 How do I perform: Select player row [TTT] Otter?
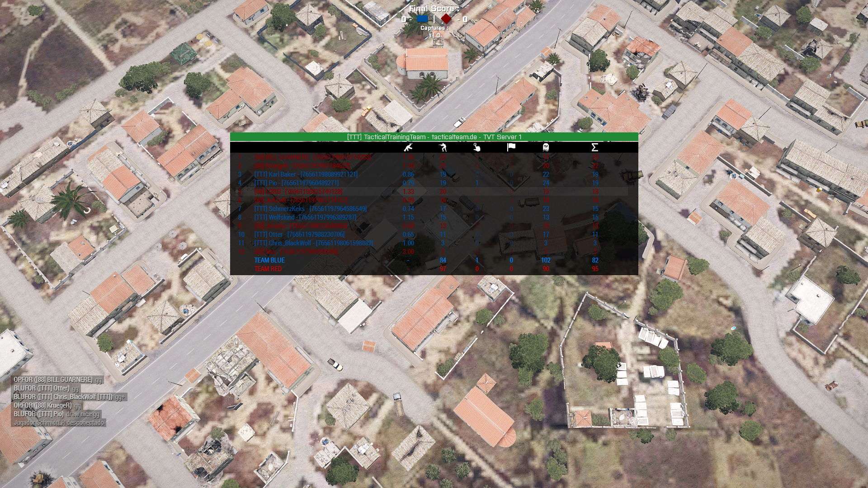(x=434, y=235)
